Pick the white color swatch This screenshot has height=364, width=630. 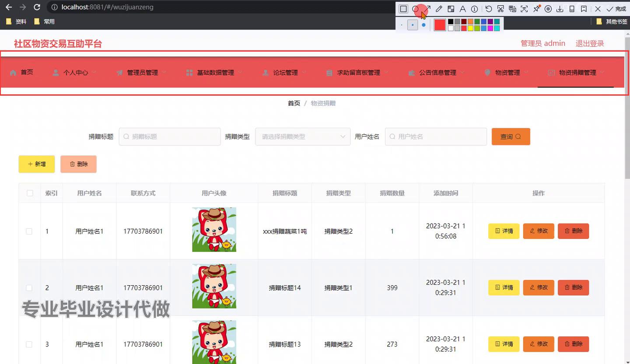point(451,28)
